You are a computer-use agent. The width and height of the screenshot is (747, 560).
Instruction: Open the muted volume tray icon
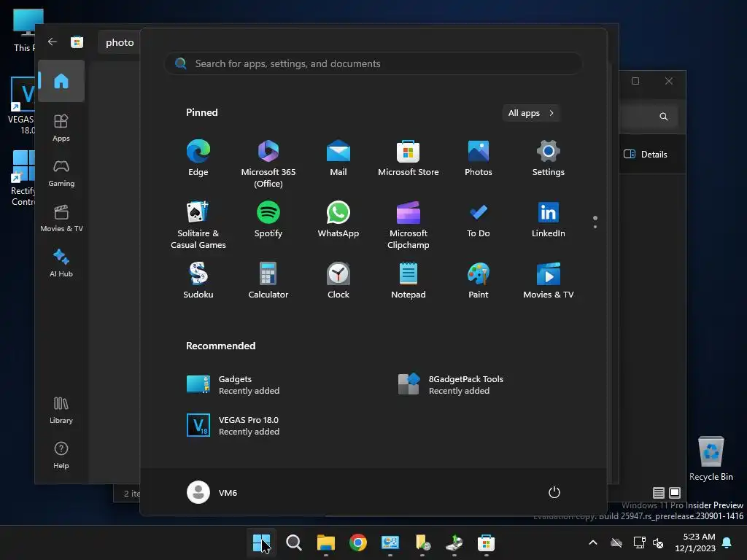click(658, 542)
